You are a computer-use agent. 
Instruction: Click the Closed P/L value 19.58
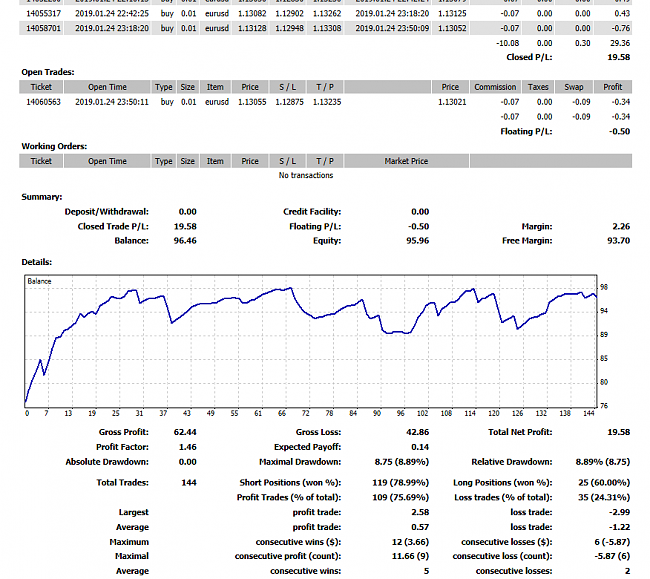(x=618, y=57)
